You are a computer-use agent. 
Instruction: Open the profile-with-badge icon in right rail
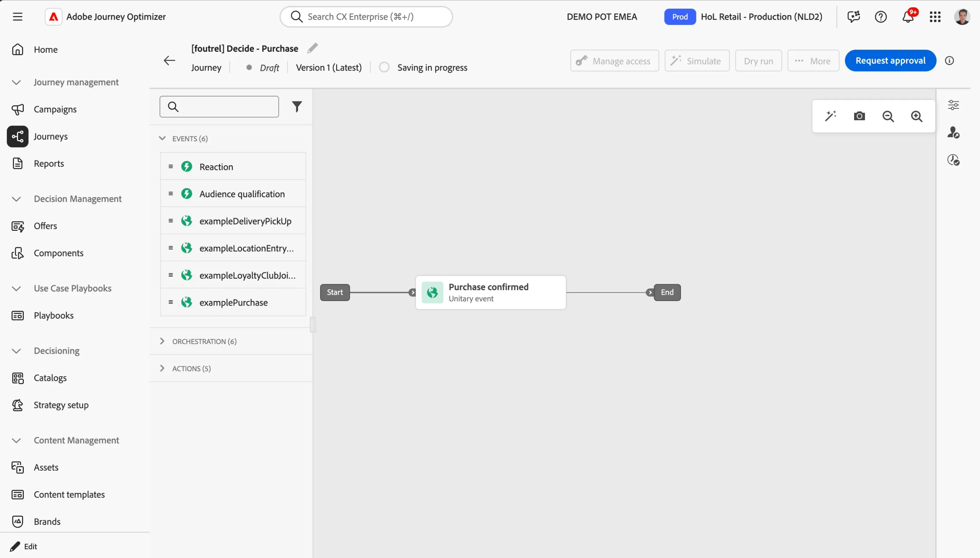click(x=953, y=133)
